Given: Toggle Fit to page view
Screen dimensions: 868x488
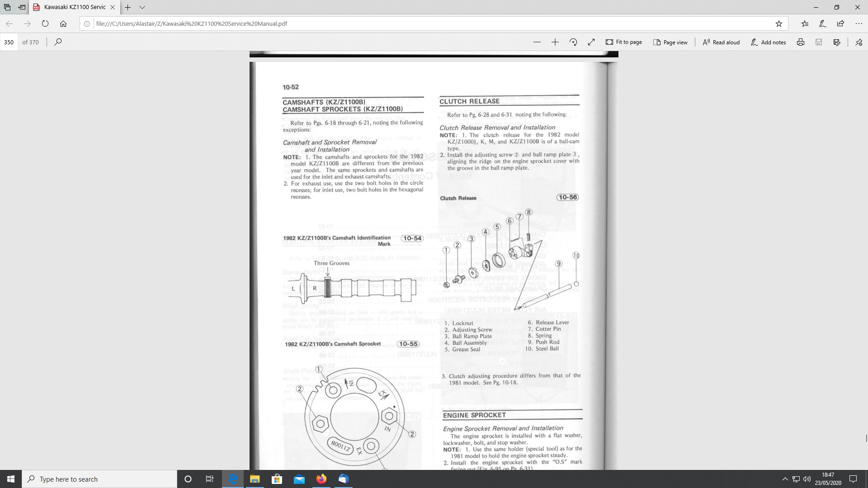Looking at the screenshot, I should coord(624,42).
